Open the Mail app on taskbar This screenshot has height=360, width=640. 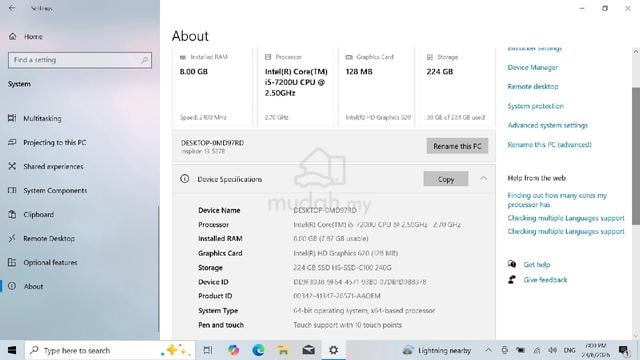point(308,350)
